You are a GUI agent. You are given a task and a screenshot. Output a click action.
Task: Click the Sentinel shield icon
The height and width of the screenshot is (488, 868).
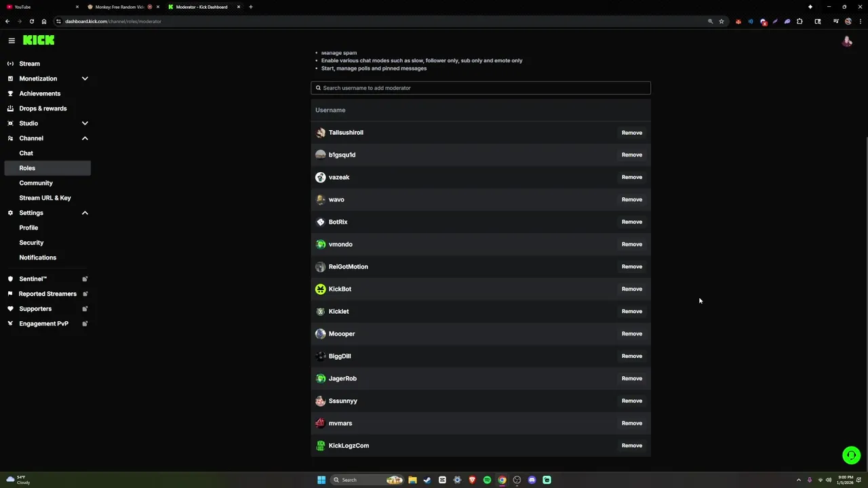pos(10,279)
